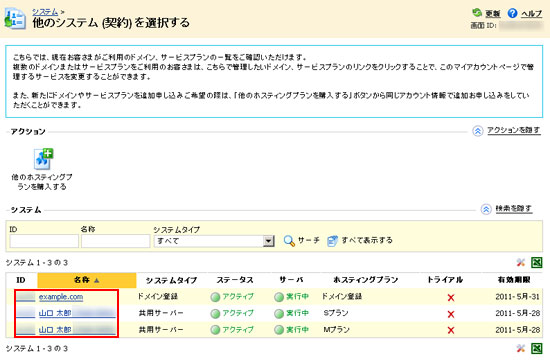Click the 2011-5月-31 expiry date cell
Image resolution: width=550 pixels, height=361 pixels.
click(517, 297)
